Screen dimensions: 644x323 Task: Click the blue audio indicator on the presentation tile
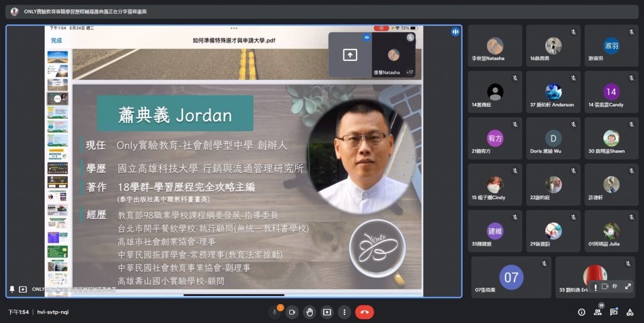coord(455,32)
